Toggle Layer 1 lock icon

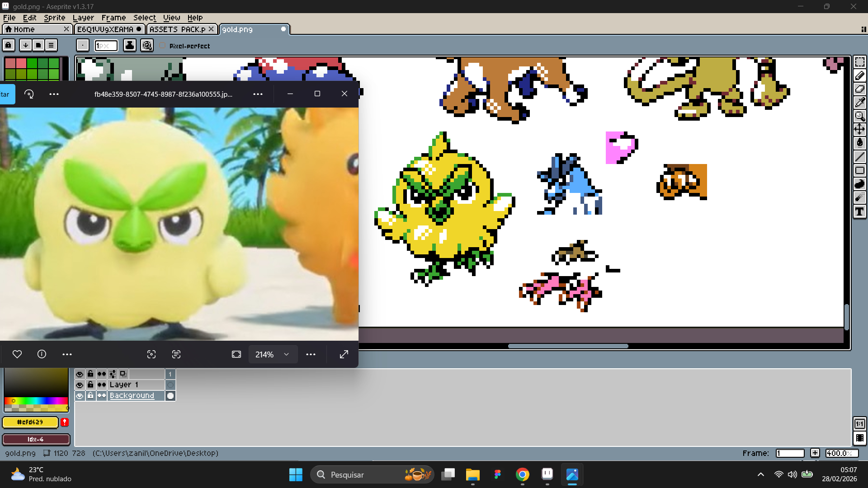tap(90, 385)
